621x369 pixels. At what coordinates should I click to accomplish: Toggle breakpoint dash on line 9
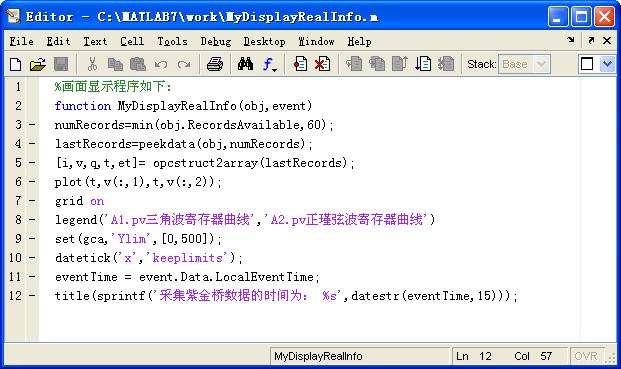click(32, 239)
